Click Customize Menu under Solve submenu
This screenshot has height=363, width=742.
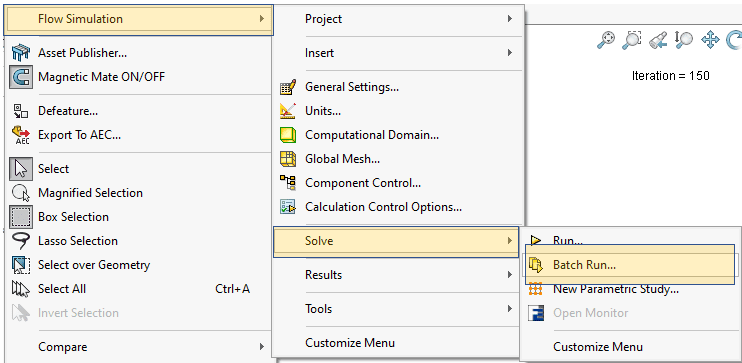(598, 347)
